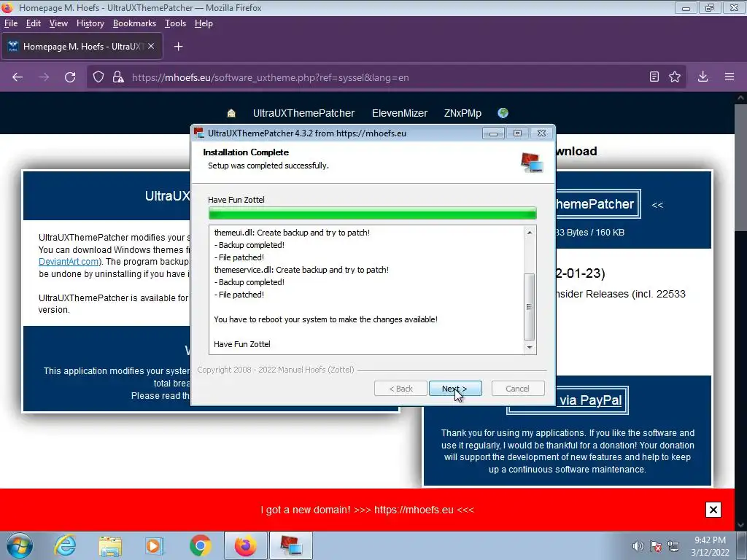The height and width of the screenshot is (560, 747).
Task: Launch Google Chrome from the taskbar
Action: (x=200, y=545)
